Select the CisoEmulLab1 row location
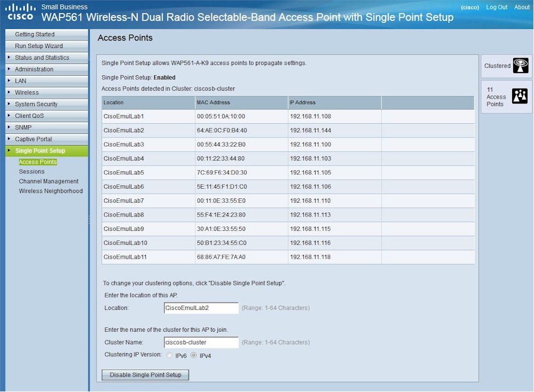Viewport: 534px width, 392px height. [x=124, y=116]
